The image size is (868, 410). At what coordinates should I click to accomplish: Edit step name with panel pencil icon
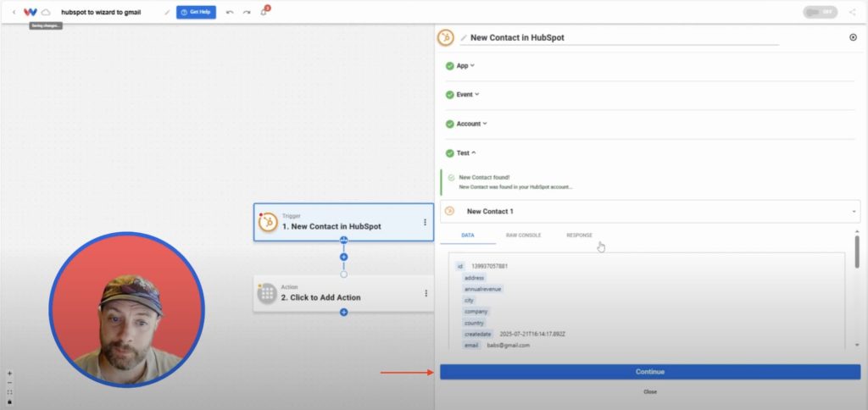pos(464,37)
